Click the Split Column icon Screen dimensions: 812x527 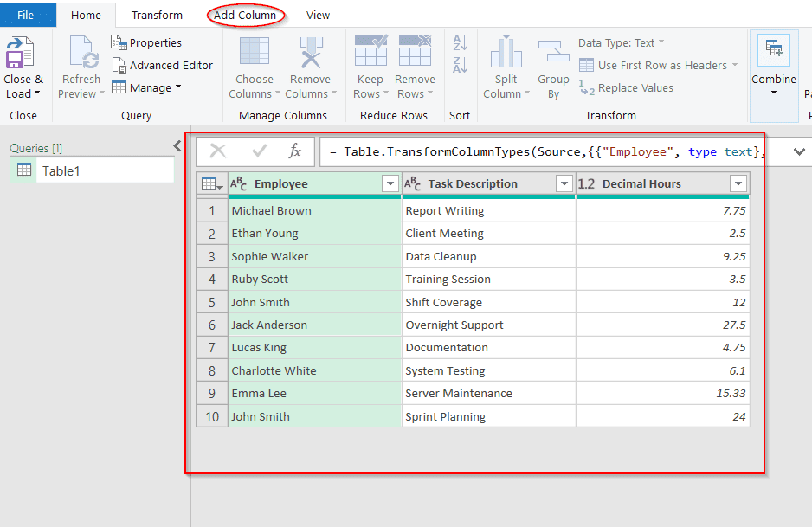tap(506, 52)
